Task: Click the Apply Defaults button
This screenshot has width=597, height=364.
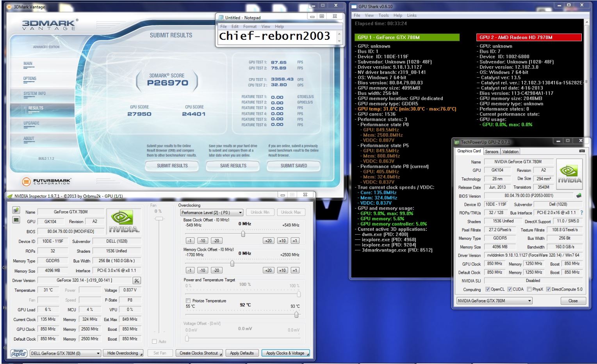Action: tap(242, 353)
